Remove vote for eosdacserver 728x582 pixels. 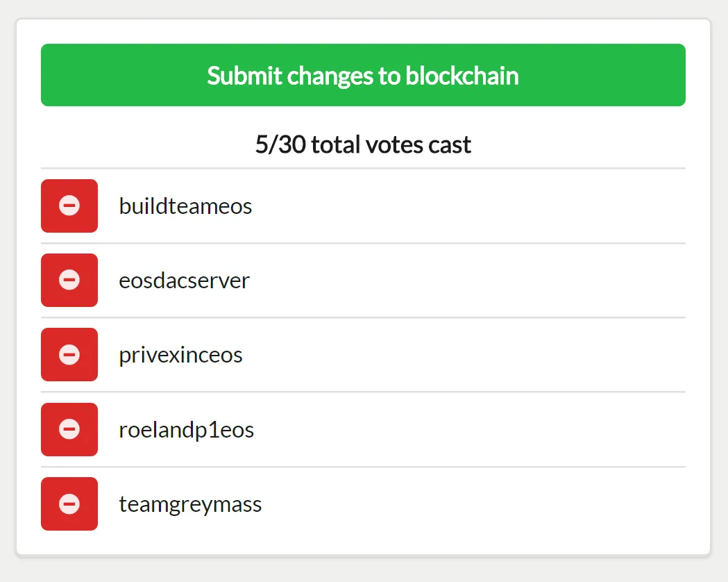point(69,280)
